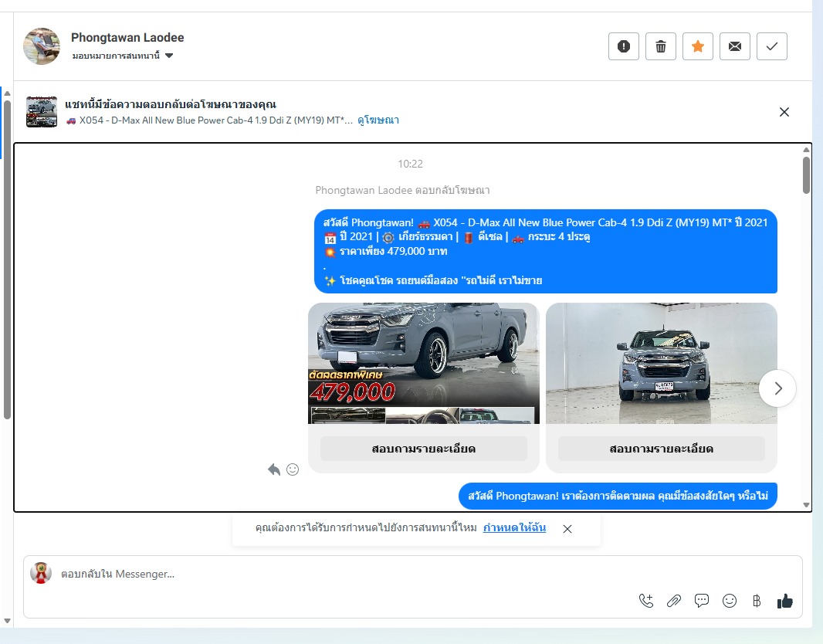Image resolution: width=823 pixels, height=644 pixels.
Task: Mark conversation unread with envelope icon
Action: [x=735, y=46]
